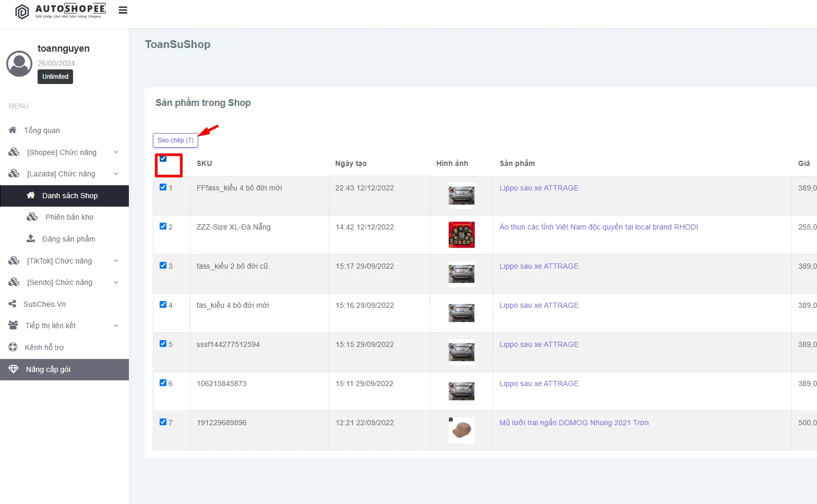Viewport: 817px width, 504px height.
Task: Uncheck row 5 checkbox for sssf144277512594
Action: [163, 344]
